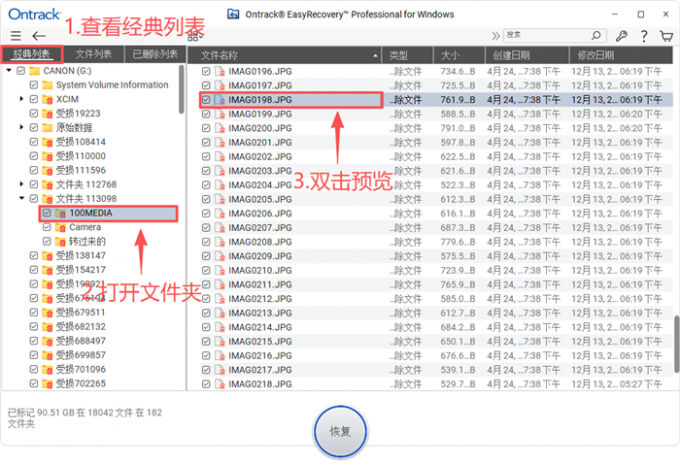This screenshot has width=680, height=464.
Task: Toggle checkbox for 受损682132 folder
Action: pos(33,327)
